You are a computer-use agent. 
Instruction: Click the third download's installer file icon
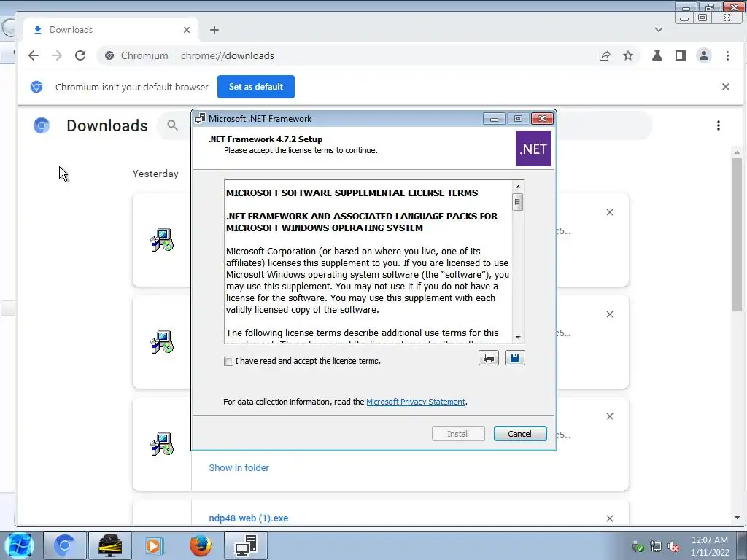[x=162, y=444]
